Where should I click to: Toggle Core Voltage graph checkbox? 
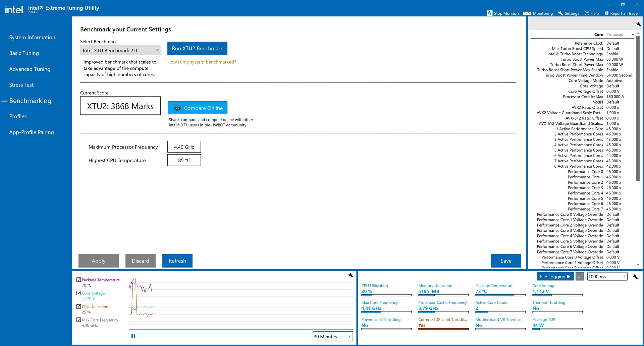(x=78, y=293)
